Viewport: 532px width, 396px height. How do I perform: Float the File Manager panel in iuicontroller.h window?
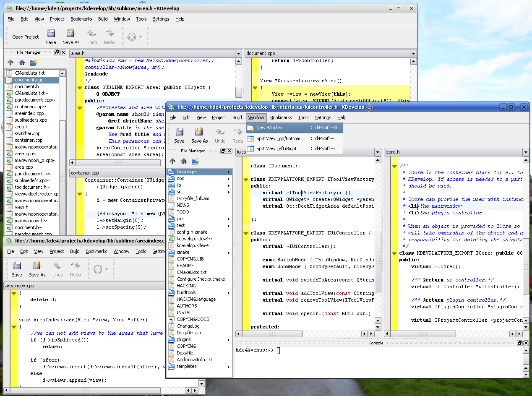point(223,151)
